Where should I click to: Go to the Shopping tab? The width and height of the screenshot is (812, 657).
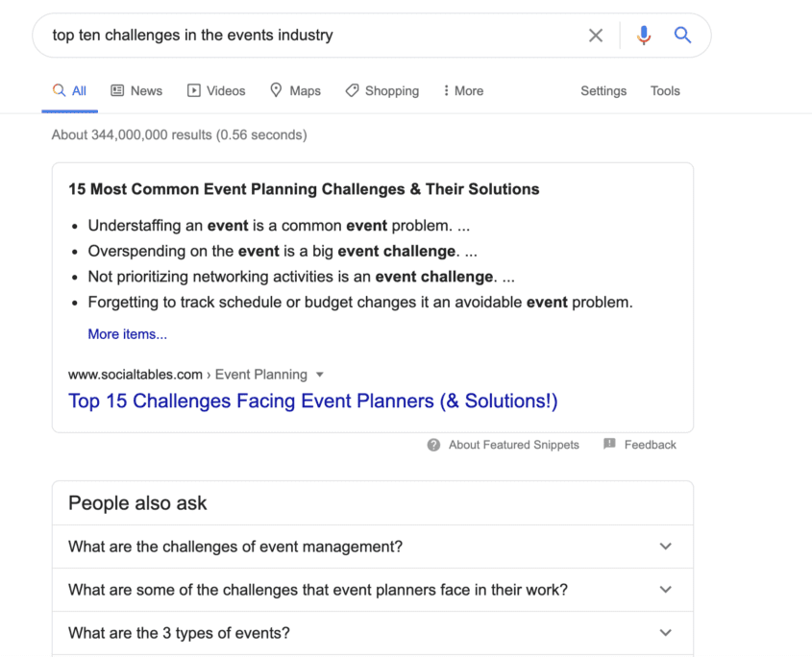coord(381,90)
